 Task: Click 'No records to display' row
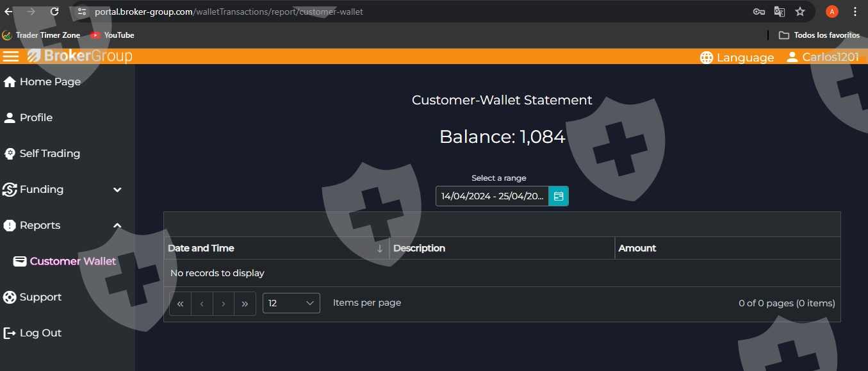point(502,273)
